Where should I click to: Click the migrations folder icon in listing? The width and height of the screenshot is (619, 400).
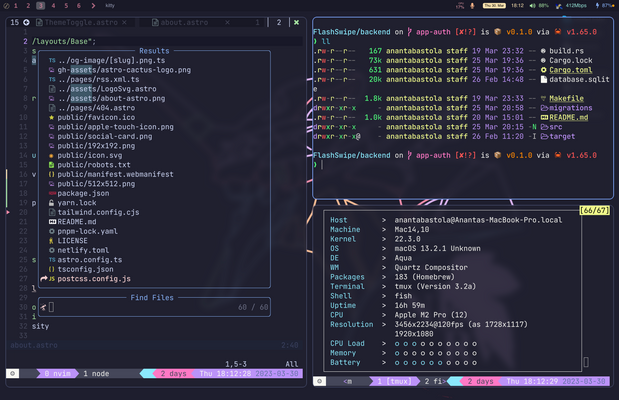tap(544, 108)
